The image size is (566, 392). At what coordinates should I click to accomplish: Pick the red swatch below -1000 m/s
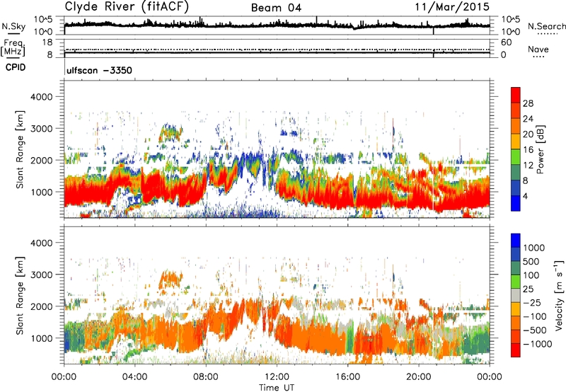[516, 350]
